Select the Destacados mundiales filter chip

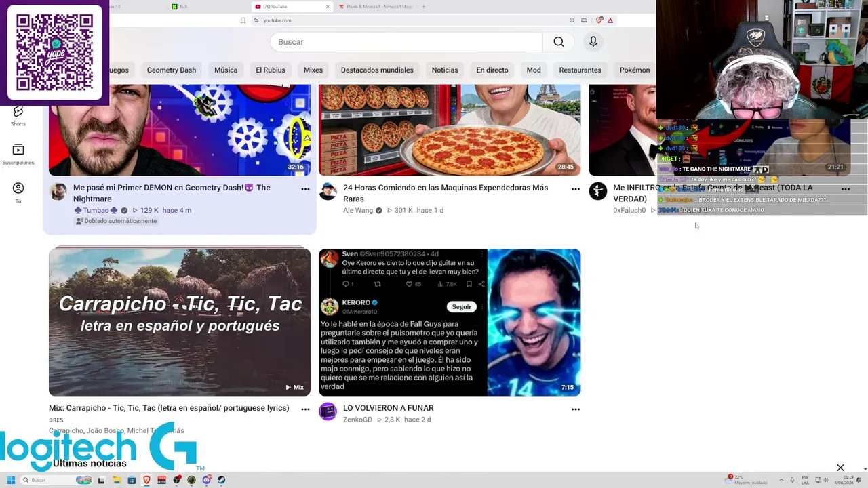coord(377,70)
